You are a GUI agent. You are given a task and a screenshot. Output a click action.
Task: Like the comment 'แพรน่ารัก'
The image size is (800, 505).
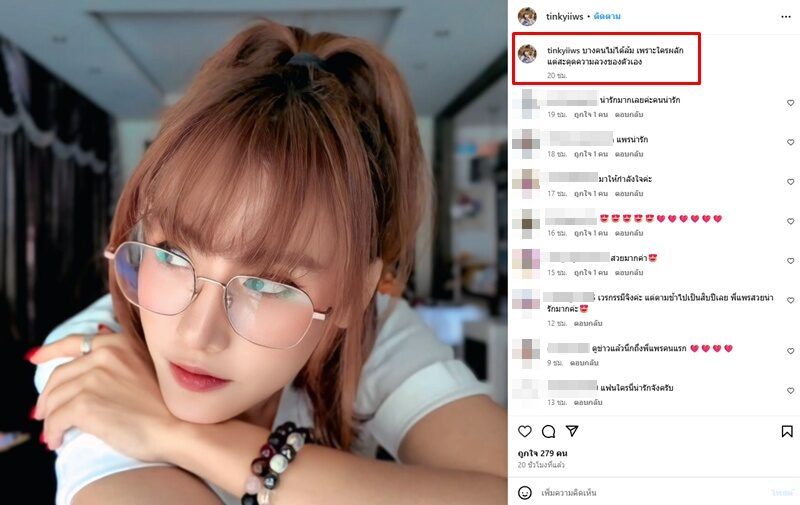coord(790,142)
